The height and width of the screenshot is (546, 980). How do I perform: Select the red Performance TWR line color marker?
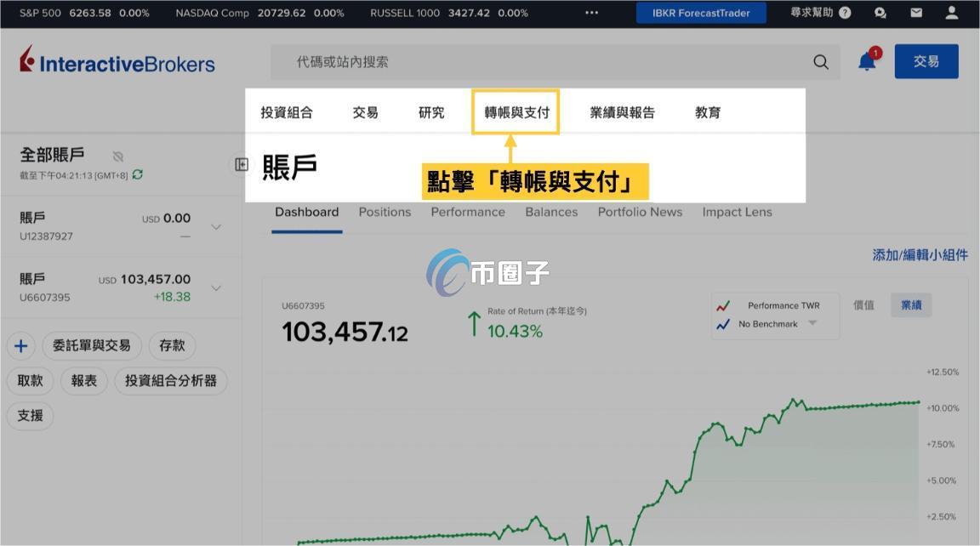724,304
